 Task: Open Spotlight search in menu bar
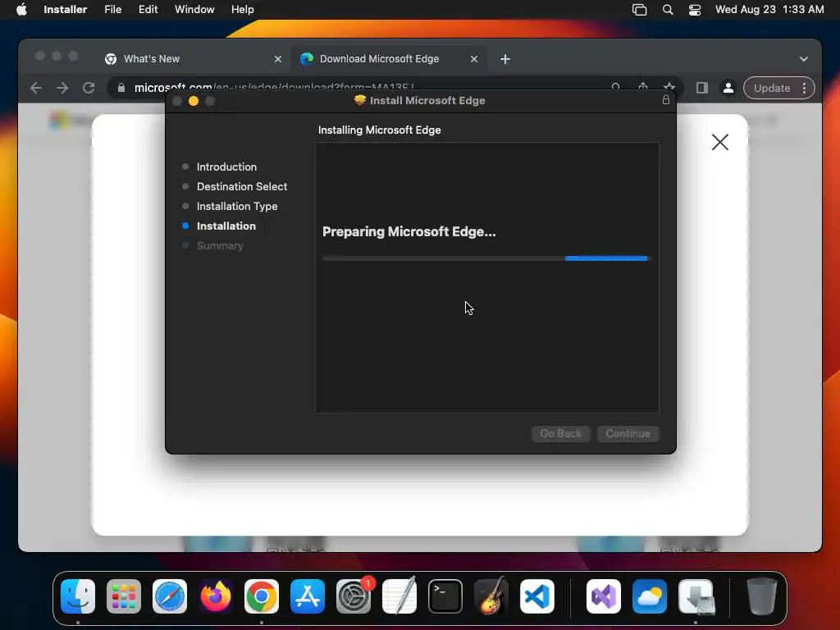pyautogui.click(x=668, y=10)
